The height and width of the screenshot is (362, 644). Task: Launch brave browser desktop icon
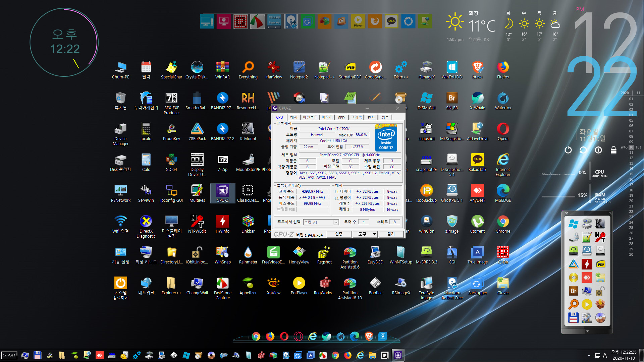click(478, 70)
